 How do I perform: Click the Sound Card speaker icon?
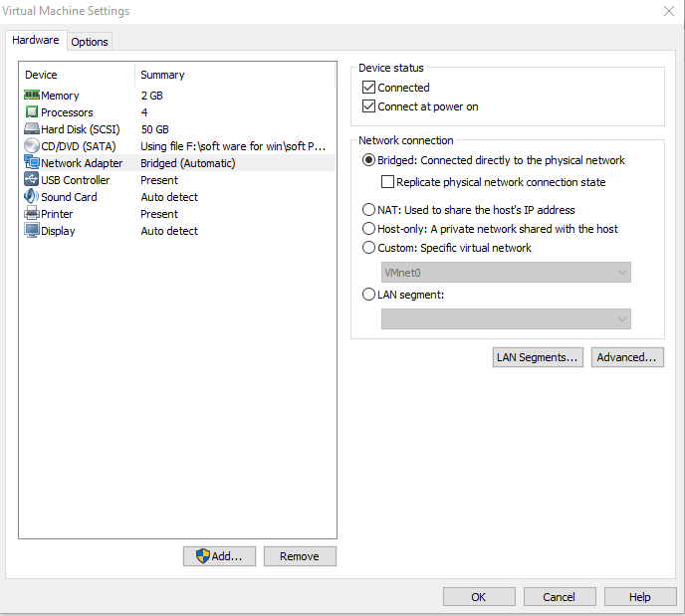click(x=32, y=196)
